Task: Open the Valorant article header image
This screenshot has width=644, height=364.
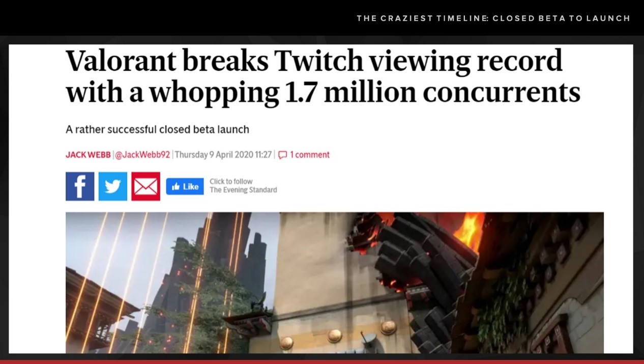Action: (x=335, y=283)
